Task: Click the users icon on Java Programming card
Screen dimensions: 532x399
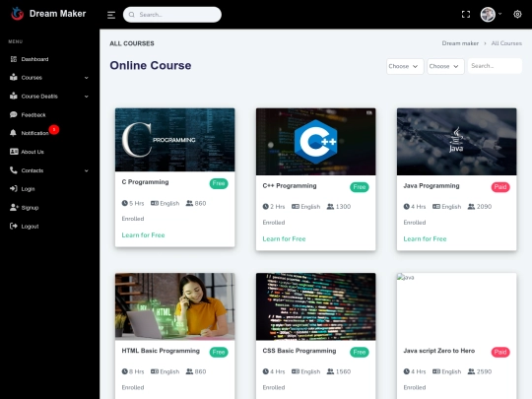Action: coord(471,207)
